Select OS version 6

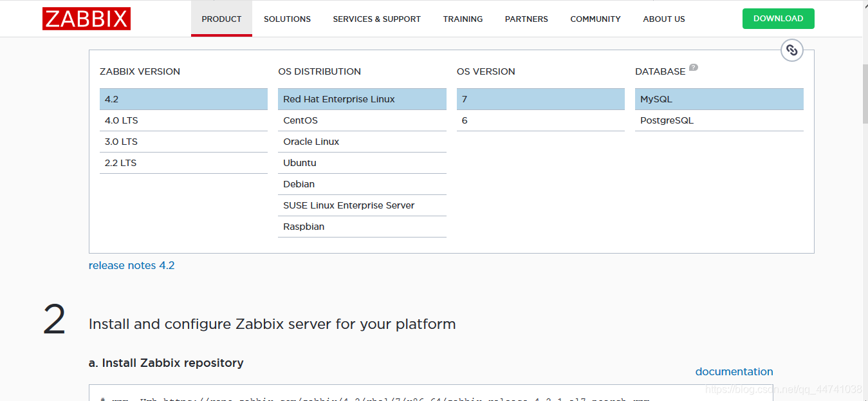540,120
